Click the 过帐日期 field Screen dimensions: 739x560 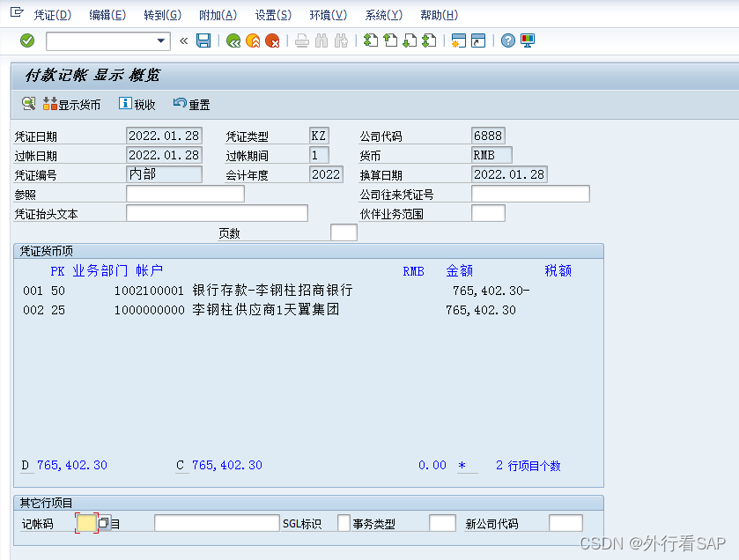[x=164, y=155]
